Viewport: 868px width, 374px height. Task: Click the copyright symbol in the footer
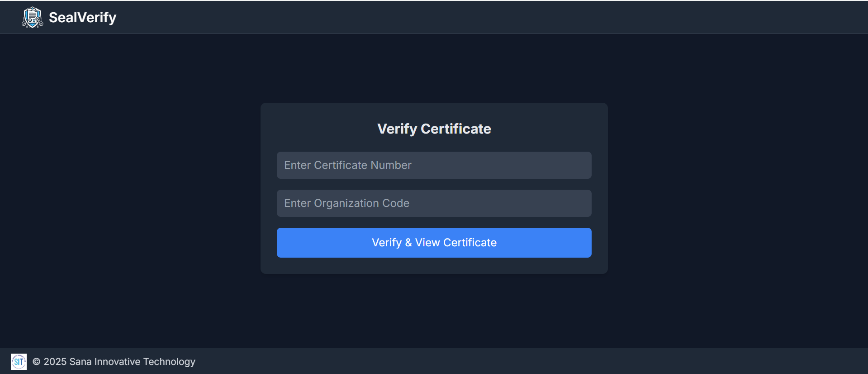(37, 362)
